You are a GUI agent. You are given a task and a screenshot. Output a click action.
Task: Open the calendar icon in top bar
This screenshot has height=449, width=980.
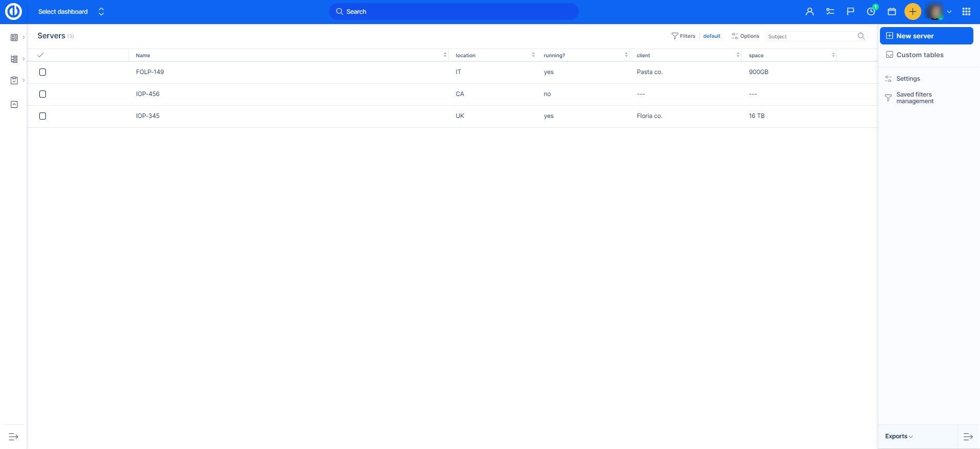tap(892, 11)
